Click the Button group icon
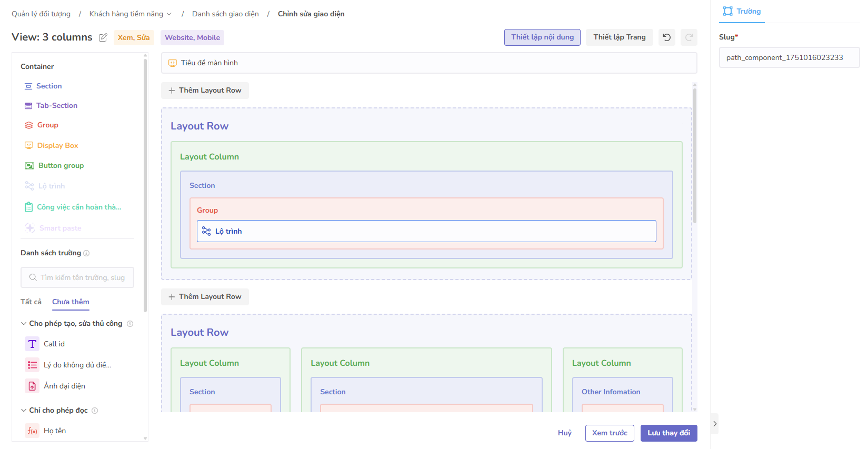The height and width of the screenshot is (449, 868). [29, 166]
